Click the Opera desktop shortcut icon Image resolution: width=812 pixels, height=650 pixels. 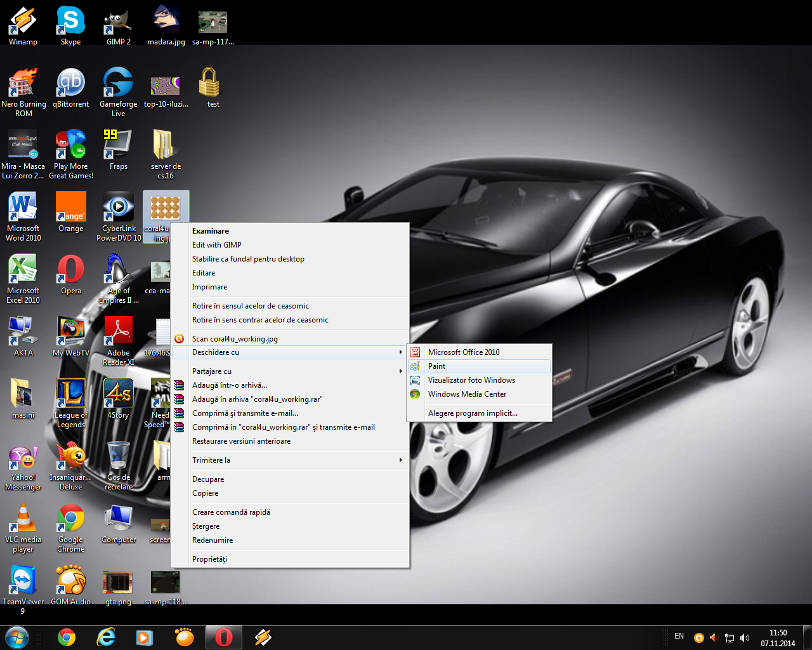click(x=70, y=270)
